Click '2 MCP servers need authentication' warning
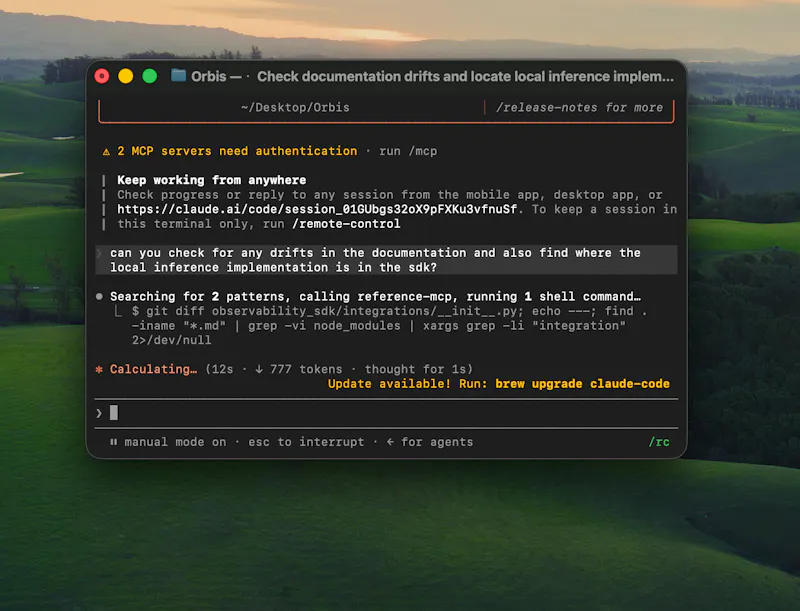800x611 pixels. [237, 151]
